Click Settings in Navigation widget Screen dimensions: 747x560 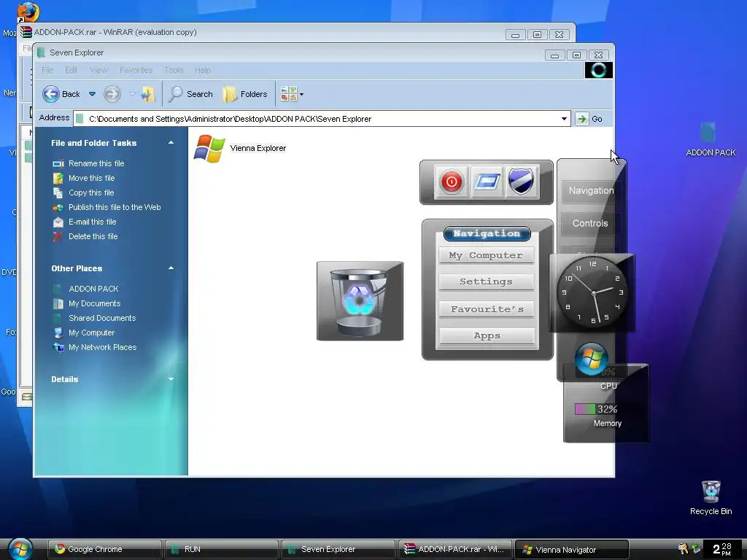[486, 281]
